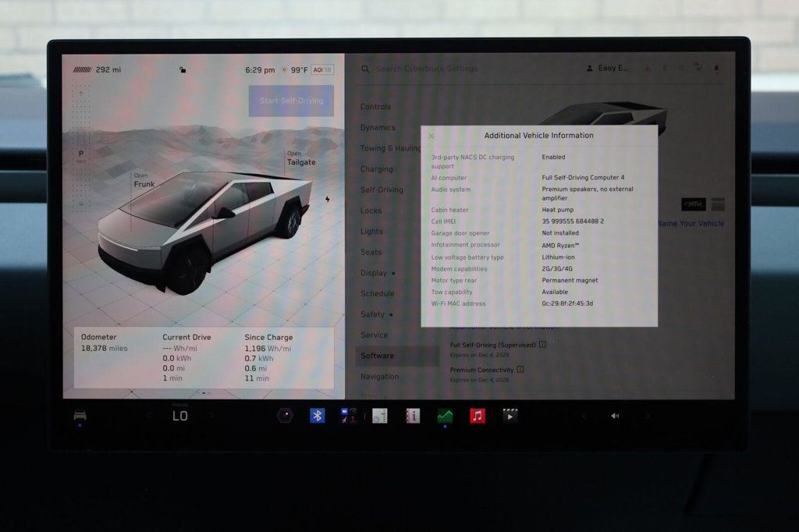The image size is (799, 532).
Task: Focus the Search Cybertruck Settings field
Action: pyautogui.click(x=427, y=69)
